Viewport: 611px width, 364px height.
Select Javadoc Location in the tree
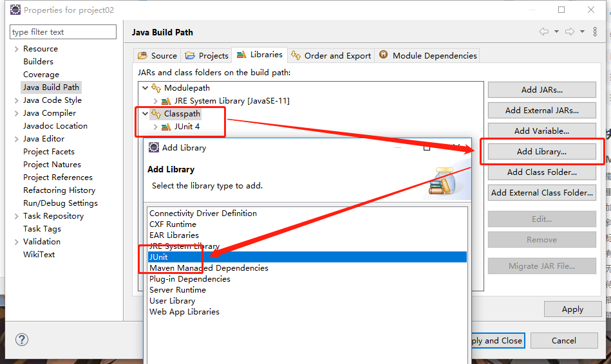pos(55,126)
